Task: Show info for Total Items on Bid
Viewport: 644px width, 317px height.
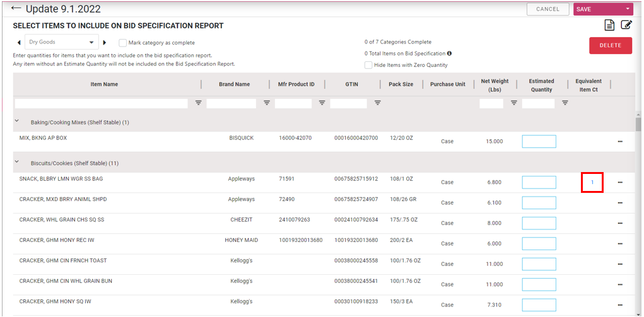Action: pyautogui.click(x=449, y=54)
